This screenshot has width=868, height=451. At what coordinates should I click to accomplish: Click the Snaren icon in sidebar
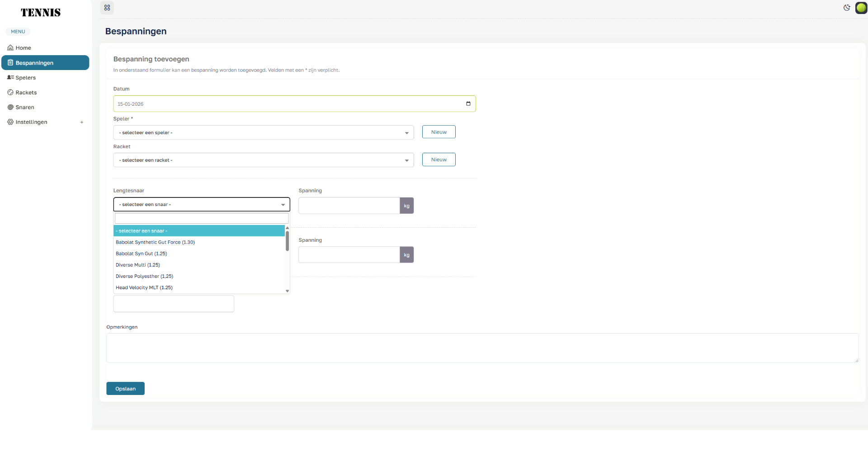pos(10,108)
